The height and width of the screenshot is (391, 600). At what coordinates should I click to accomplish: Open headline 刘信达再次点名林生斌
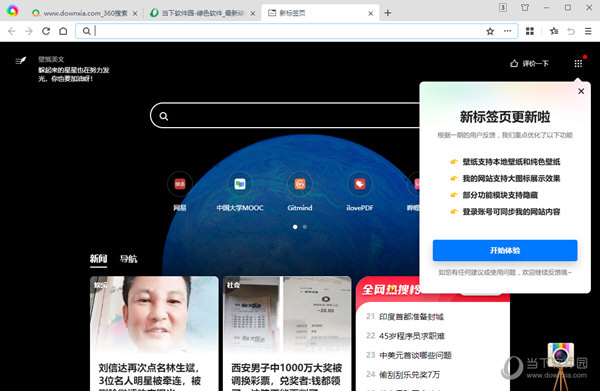click(150, 375)
